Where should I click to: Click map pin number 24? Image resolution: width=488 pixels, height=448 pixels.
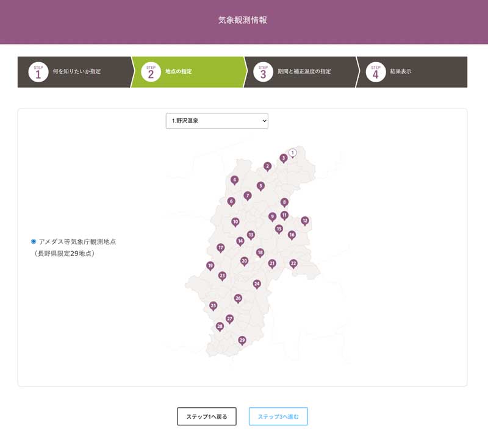[257, 284]
